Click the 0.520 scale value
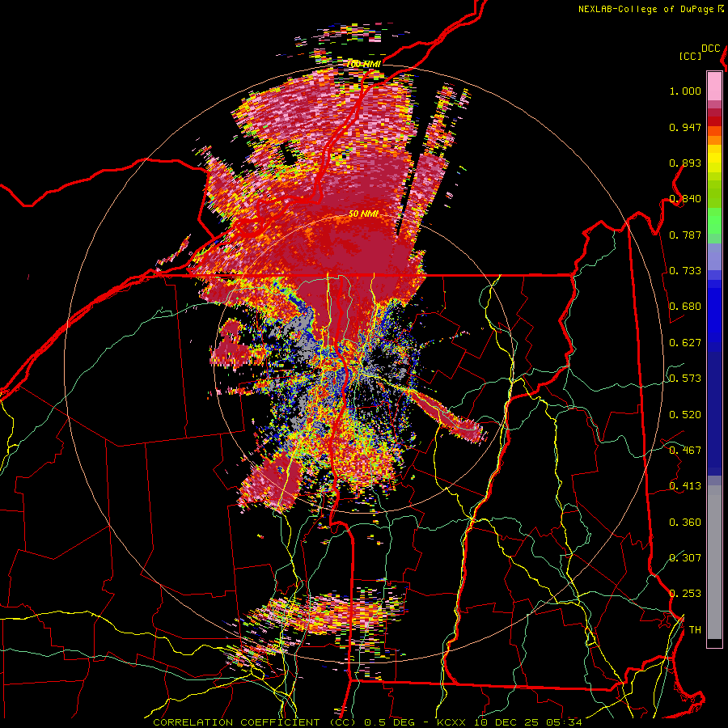Viewport: 728px width, 728px height. [685, 415]
